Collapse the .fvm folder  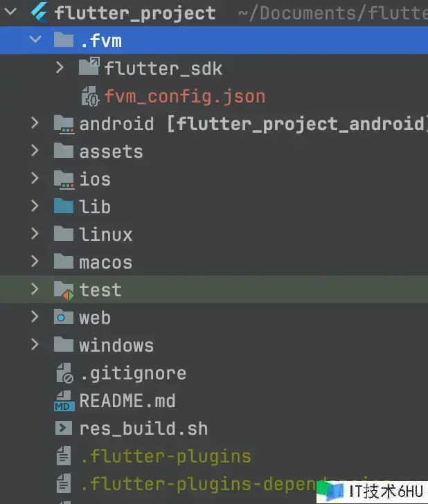coord(35,39)
